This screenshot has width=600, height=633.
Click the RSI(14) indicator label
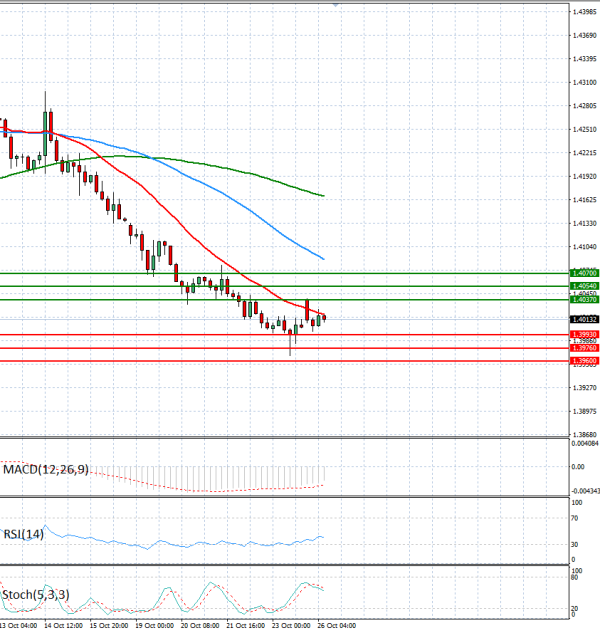click(23, 534)
